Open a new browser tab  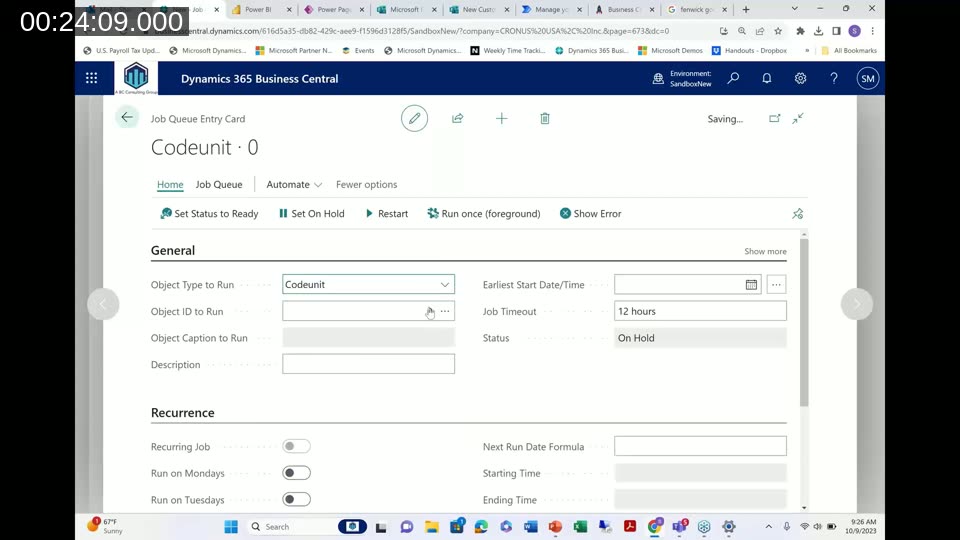coord(746,9)
